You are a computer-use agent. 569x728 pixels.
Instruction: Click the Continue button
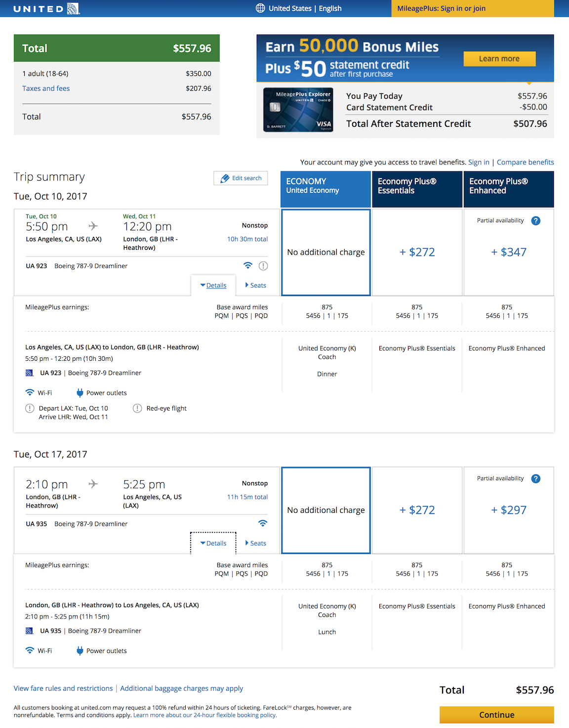coord(496,715)
